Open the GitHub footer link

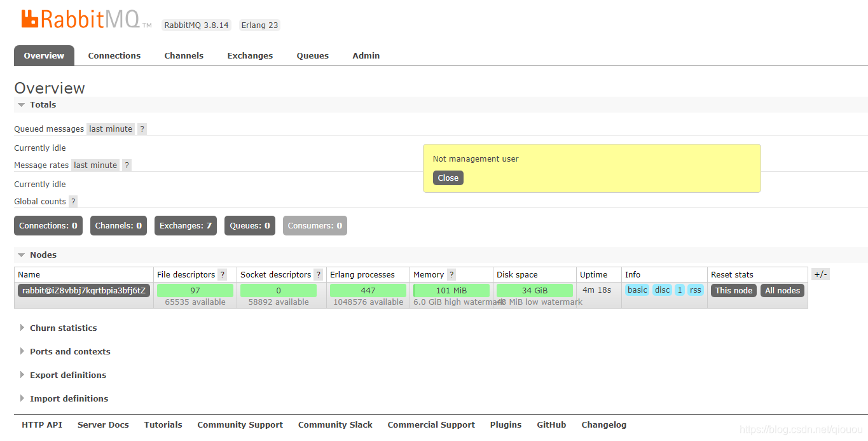(551, 424)
